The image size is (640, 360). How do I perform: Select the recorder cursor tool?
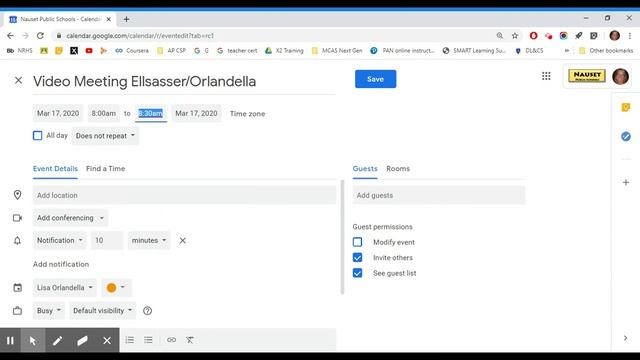pos(33,340)
